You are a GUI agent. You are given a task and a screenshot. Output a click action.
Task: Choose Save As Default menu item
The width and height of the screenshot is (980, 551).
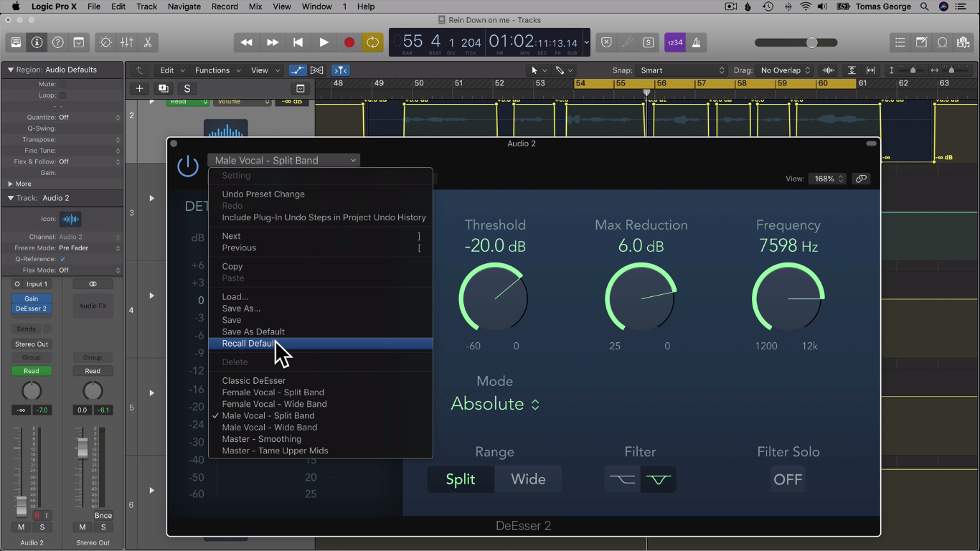[321, 331]
